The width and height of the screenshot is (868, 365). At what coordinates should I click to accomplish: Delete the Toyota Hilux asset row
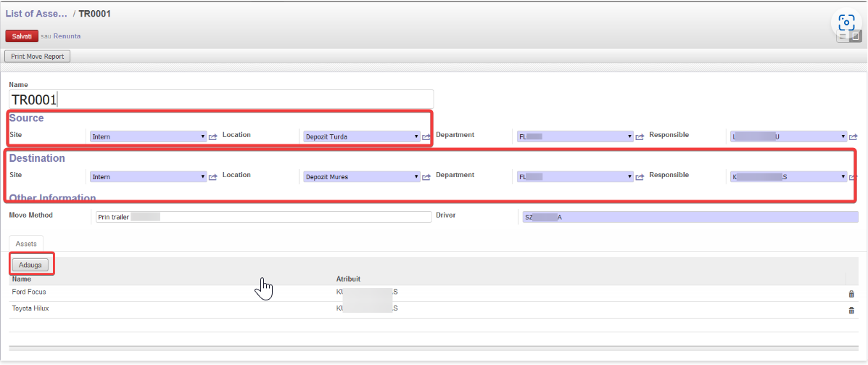[851, 311]
